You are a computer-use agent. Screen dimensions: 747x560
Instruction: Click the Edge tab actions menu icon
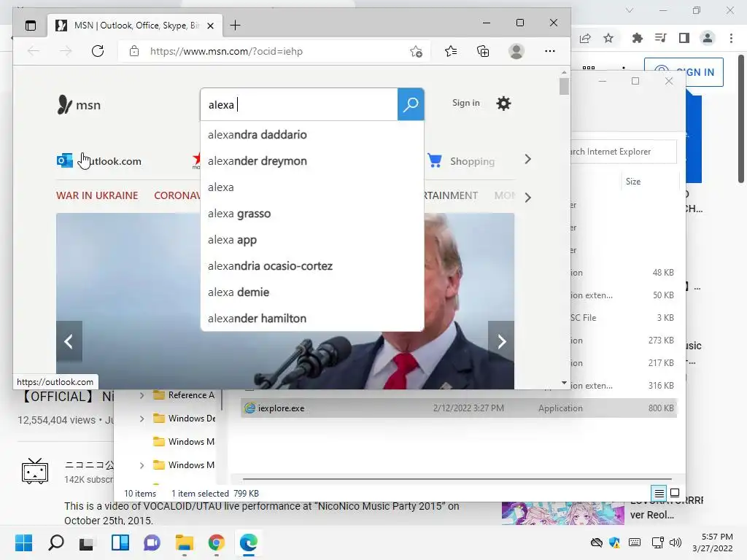click(31, 26)
